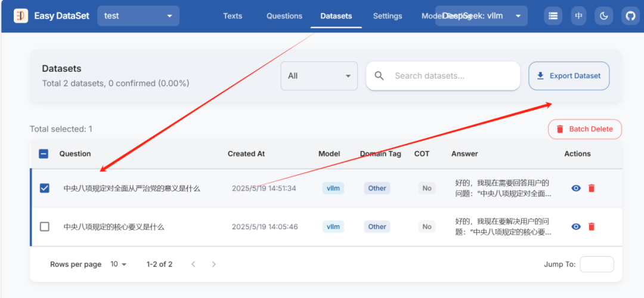Click the Created At column header
The image size is (644, 298).
point(246,154)
